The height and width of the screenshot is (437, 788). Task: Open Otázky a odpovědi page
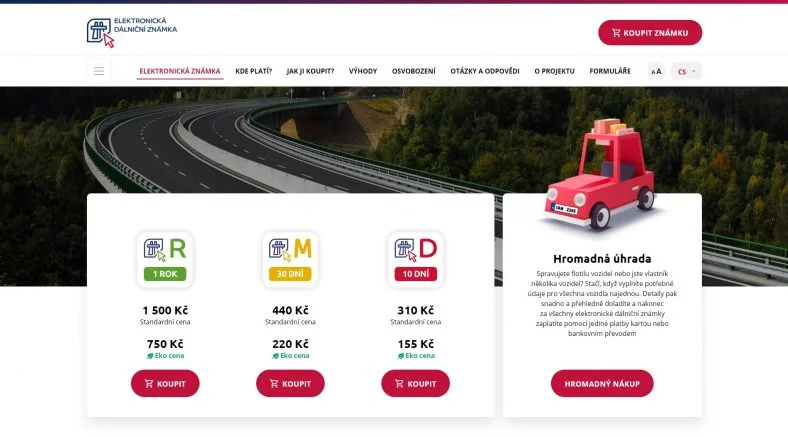click(x=485, y=71)
